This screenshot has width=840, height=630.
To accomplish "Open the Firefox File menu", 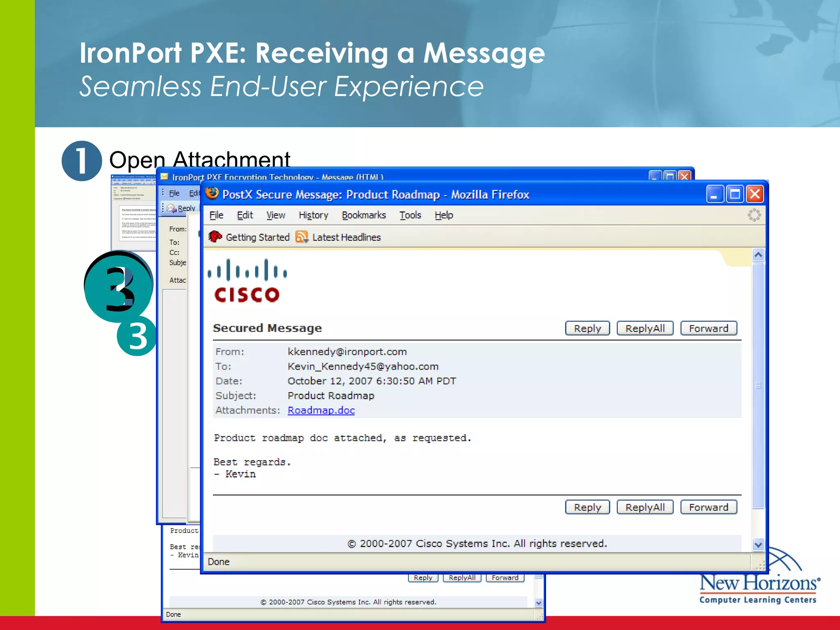I will pyautogui.click(x=216, y=215).
